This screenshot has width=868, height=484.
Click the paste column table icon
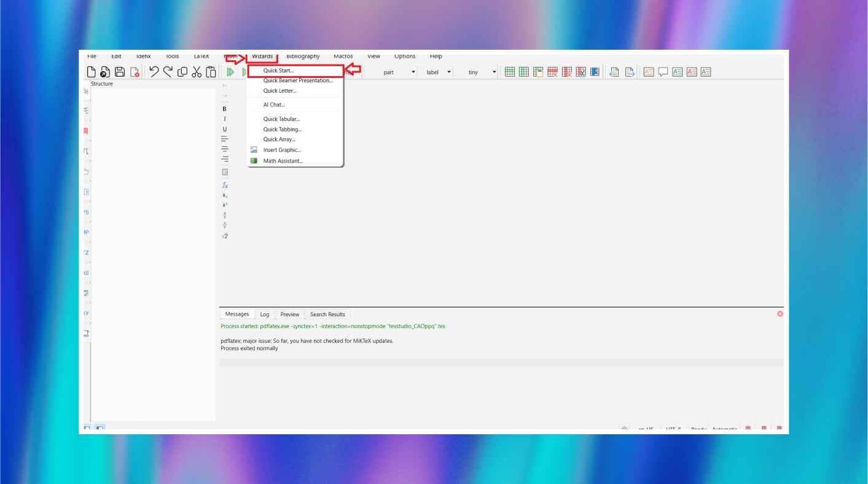(x=538, y=72)
